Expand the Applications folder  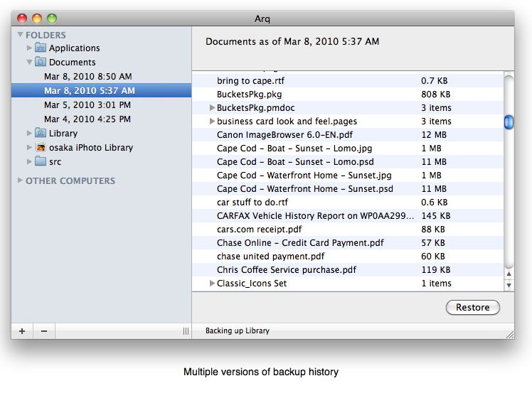30,48
